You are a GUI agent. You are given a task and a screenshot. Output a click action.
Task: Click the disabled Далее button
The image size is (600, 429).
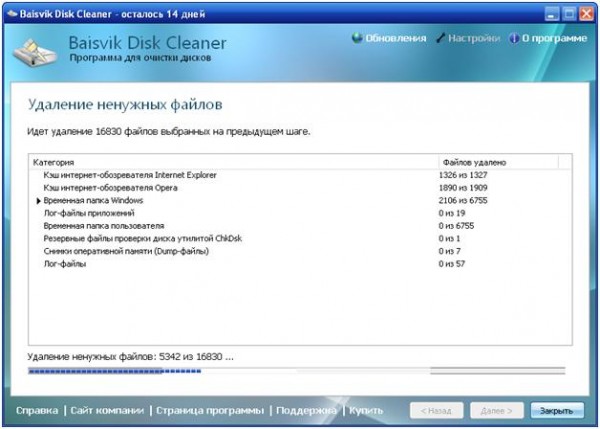click(496, 410)
